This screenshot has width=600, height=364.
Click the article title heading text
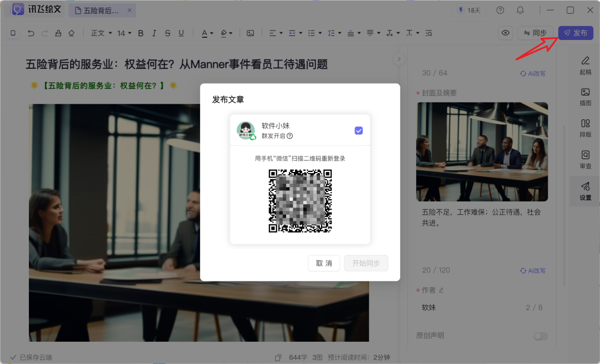tap(177, 64)
